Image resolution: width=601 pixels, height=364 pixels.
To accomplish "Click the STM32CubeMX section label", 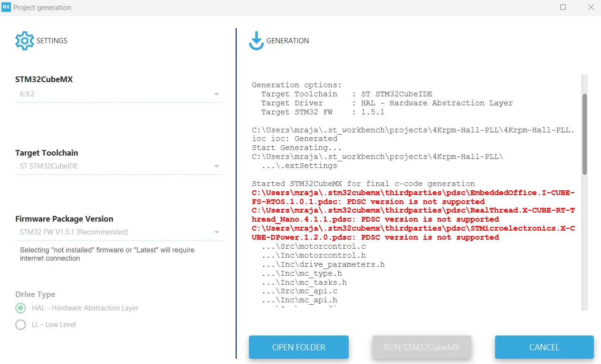I will (x=44, y=79).
